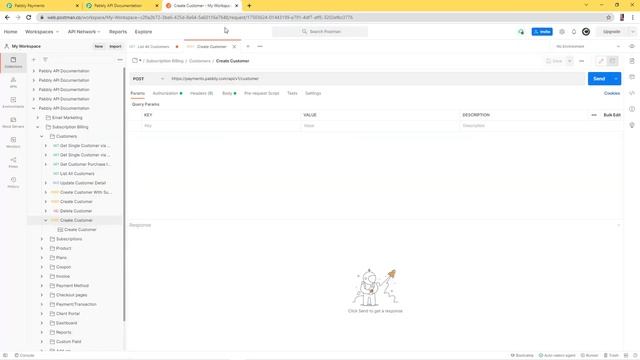
Task: Close the Create Customer request tab
Action: [x=234, y=47]
